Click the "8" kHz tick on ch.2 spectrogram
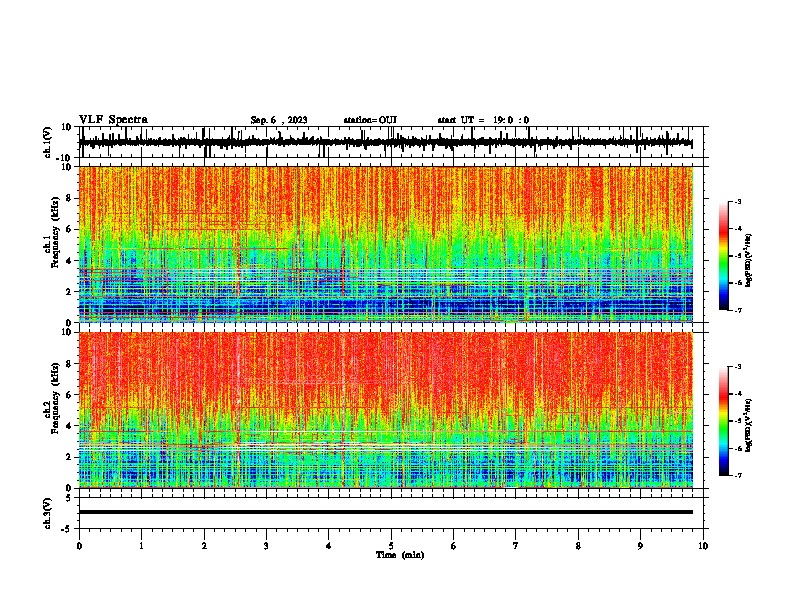Viewport: 792px width, 612px height. tap(69, 364)
